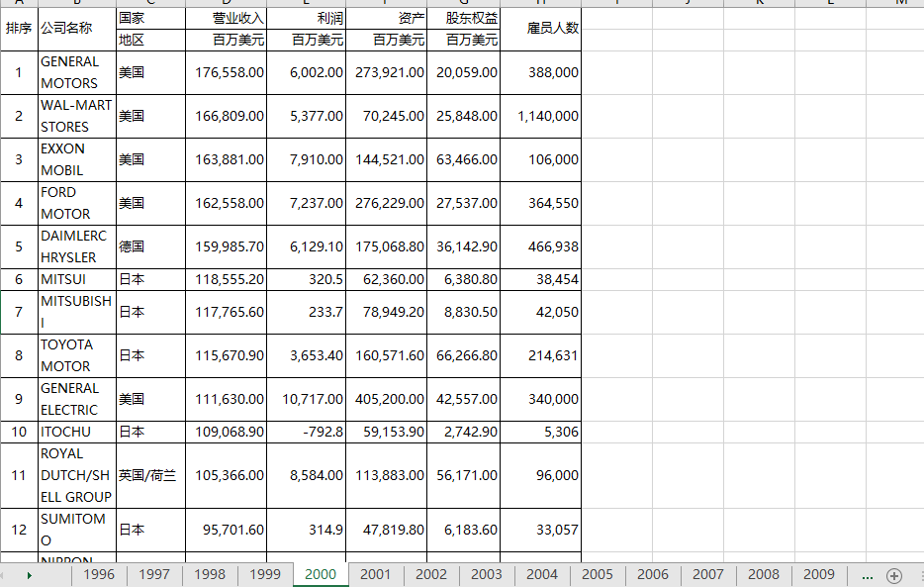Select the negative profit cell -792.8
924x587 pixels.
[307, 432]
